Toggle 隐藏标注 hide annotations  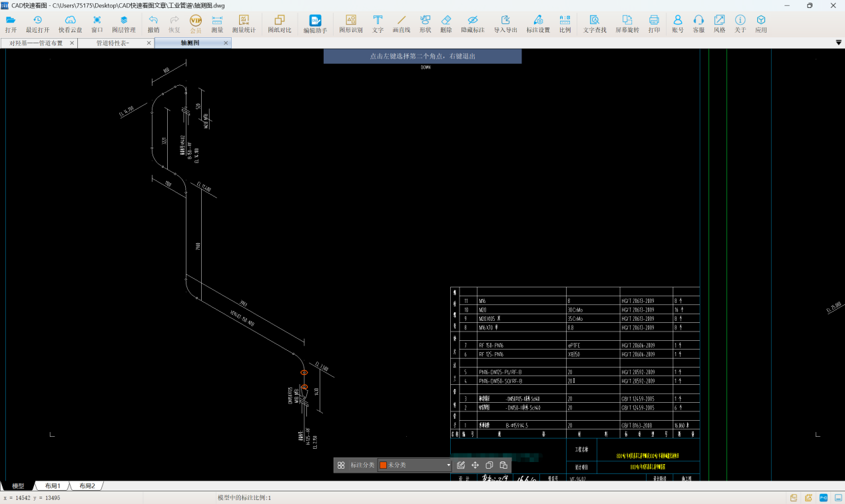[x=473, y=24]
